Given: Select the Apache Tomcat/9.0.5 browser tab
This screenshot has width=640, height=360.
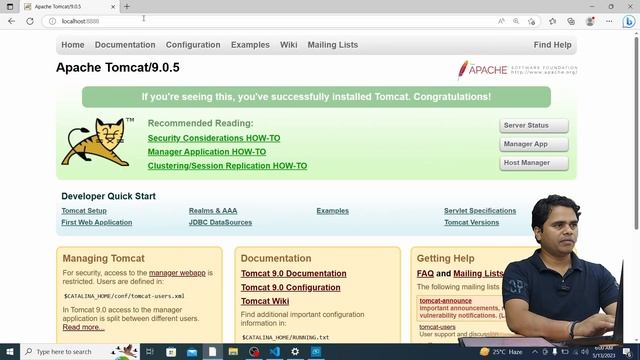Looking at the screenshot, I should click(69, 7).
